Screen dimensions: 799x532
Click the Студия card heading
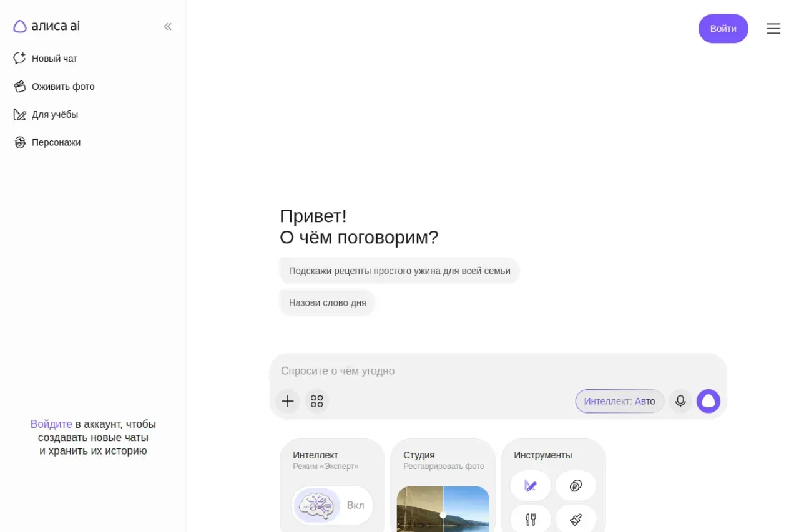point(419,455)
